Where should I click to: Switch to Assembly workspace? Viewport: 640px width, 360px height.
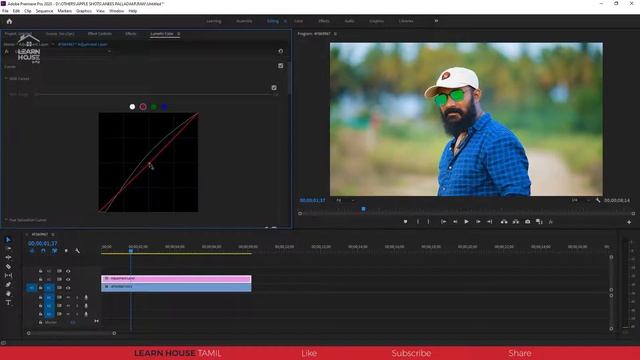coord(244,21)
